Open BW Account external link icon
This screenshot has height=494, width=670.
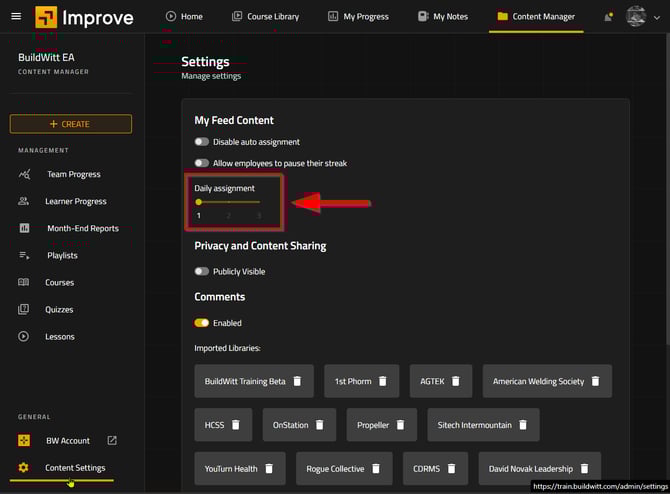click(x=112, y=440)
